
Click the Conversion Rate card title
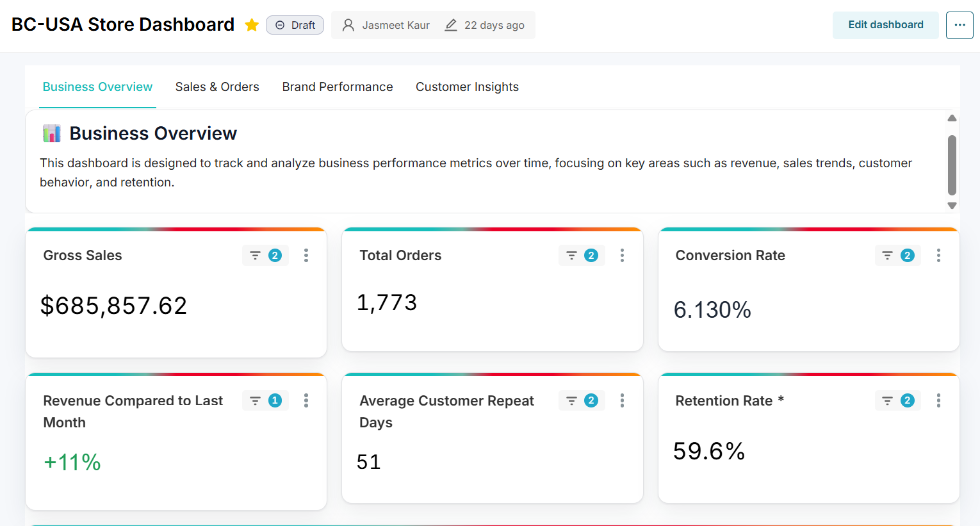point(730,256)
